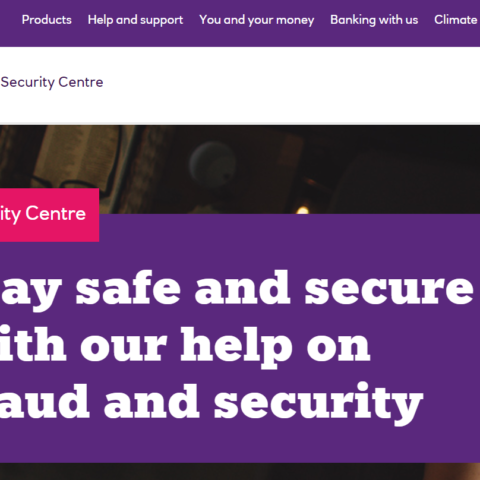Click the word "safe" in the headline
The image size is (480, 480).
pos(128,288)
